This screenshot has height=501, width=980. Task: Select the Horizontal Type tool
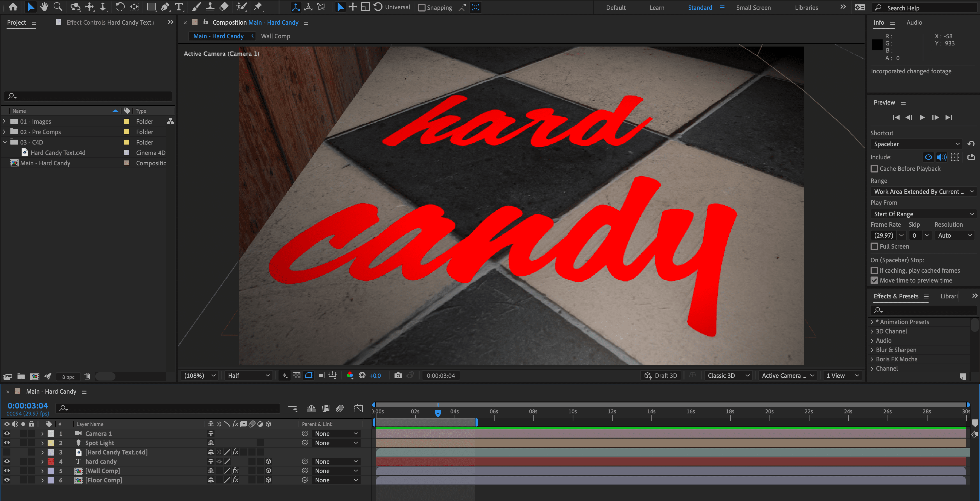(x=179, y=7)
